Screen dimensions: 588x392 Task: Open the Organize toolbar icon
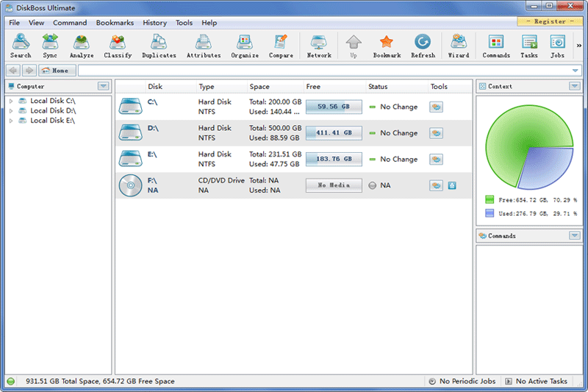point(245,46)
